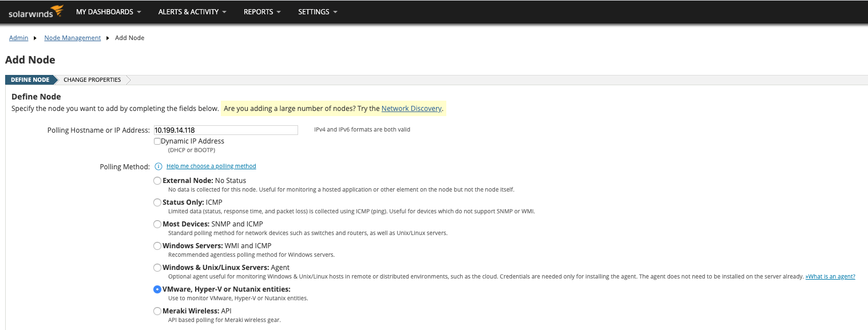This screenshot has width=868, height=330.
Task: Open the REPORTS dropdown menu
Action: 258,11
